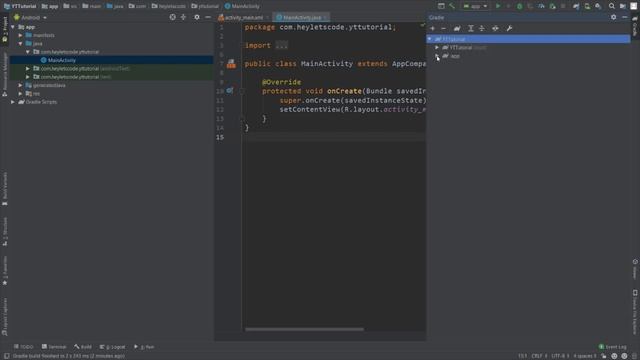Click the java breadcrumb in navigation bar

pos(115,6)
